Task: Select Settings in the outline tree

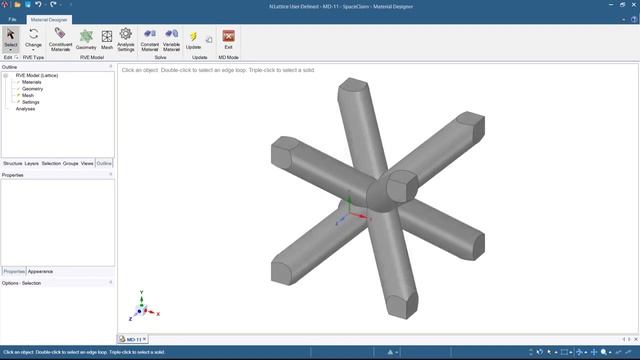Action: coord(31,102)
